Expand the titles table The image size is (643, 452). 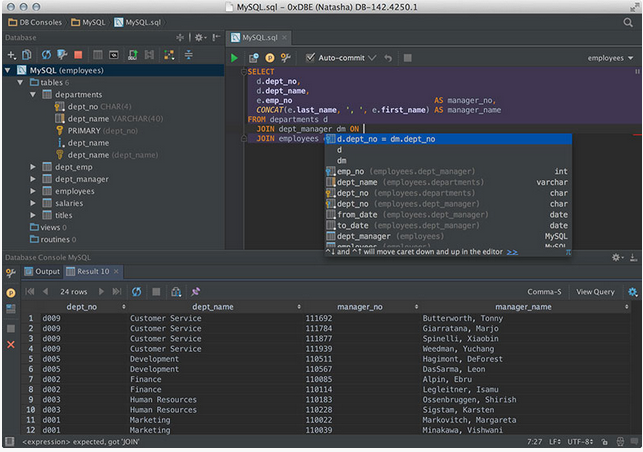[x=33, y=215]
